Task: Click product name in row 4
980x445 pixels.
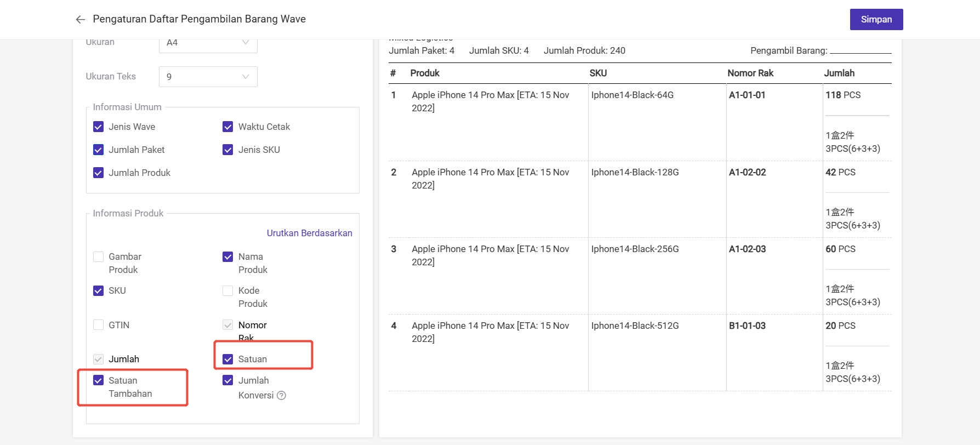Action: click(491, 332)
